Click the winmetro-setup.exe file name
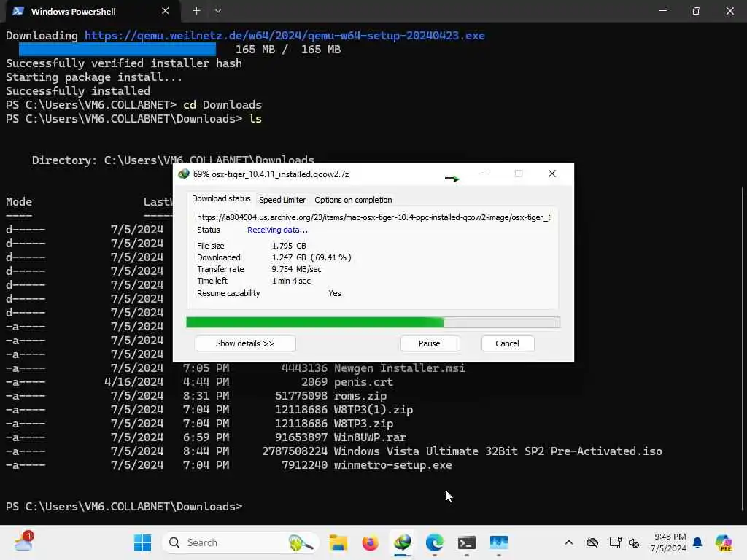 [x=393, y=464]
